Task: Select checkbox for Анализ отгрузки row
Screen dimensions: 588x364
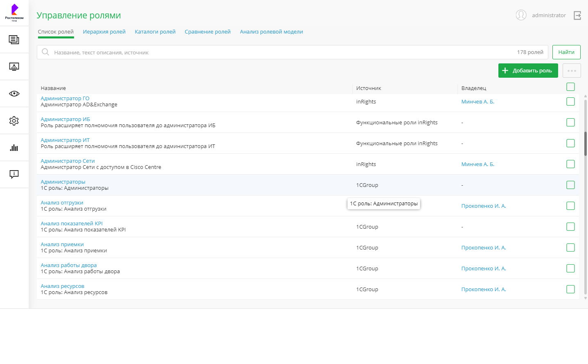Action: 570,206
